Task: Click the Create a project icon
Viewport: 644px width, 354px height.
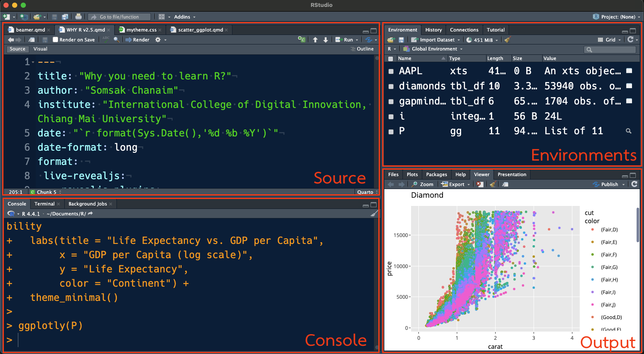Action: click(24, 17)
